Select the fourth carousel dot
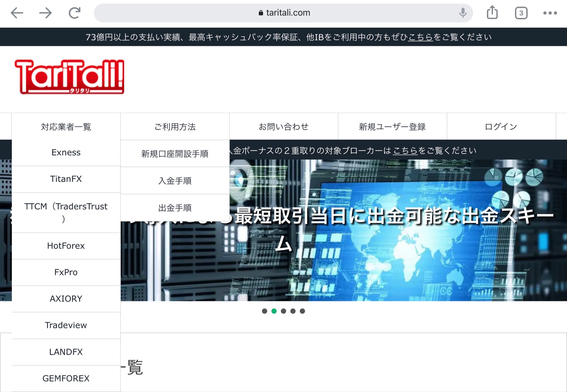 coord(293,311)
